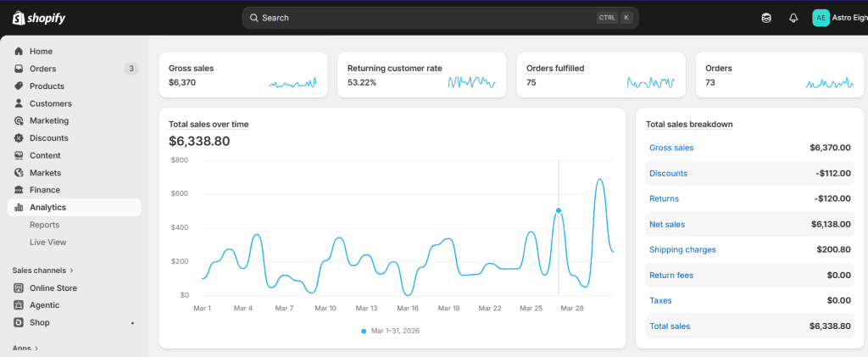Click the 75 orders fulfilled value
The width and height of the screenshot is (868, 357).
[x=531, y=82]
